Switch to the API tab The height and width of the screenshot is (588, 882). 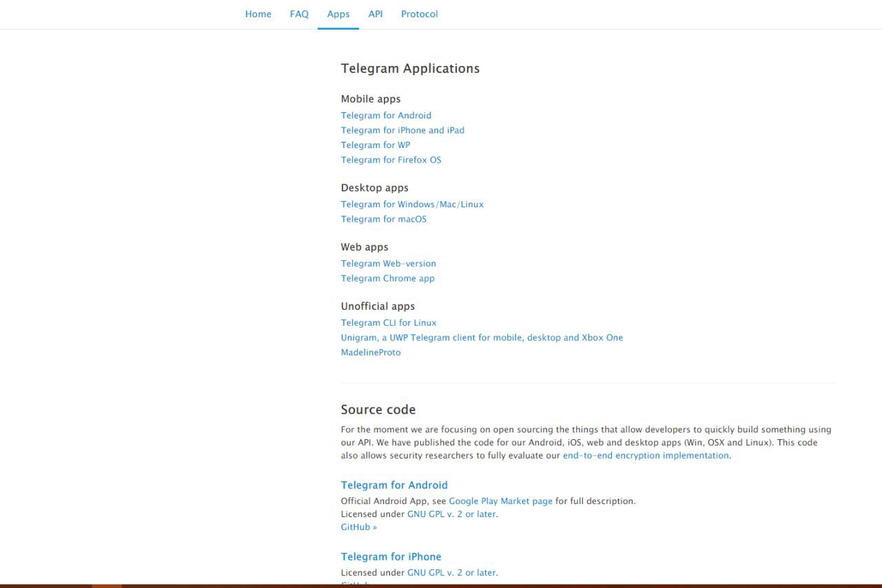point(376,14)
